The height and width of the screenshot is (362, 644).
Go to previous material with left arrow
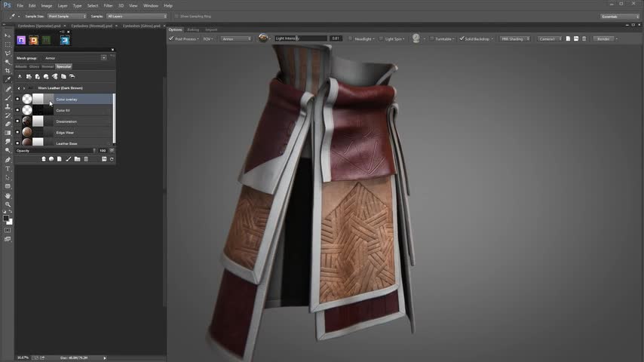(19, 88)
